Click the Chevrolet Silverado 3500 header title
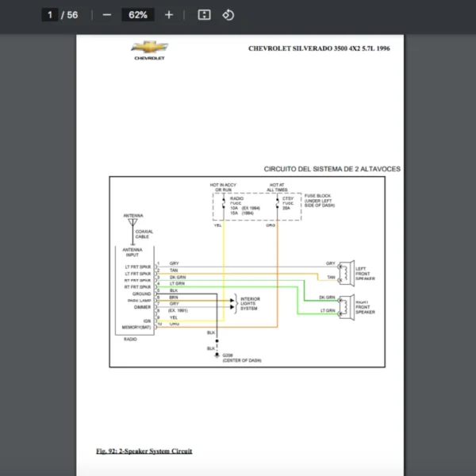Image resolution: width=476 pixels, height=476 pixels. 319,48
